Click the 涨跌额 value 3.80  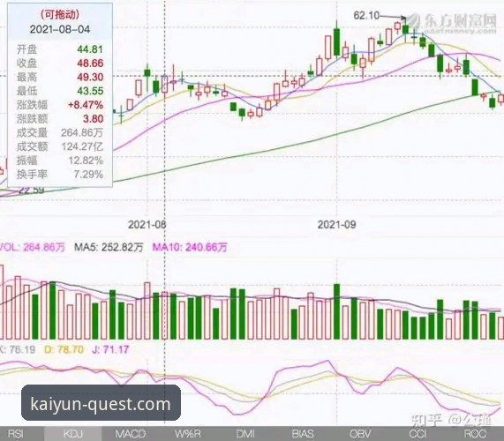(94, 119)
